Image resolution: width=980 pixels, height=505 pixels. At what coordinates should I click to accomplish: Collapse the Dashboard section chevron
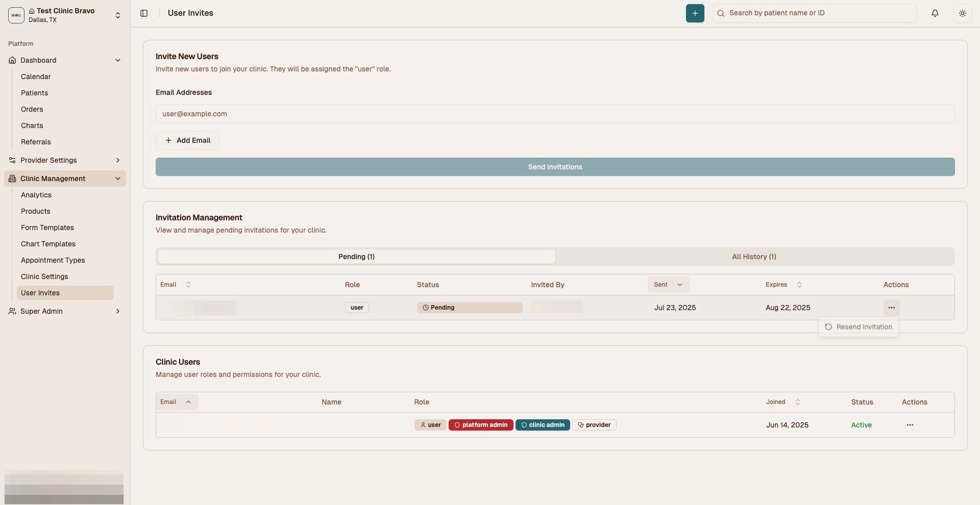coord(118,60)
